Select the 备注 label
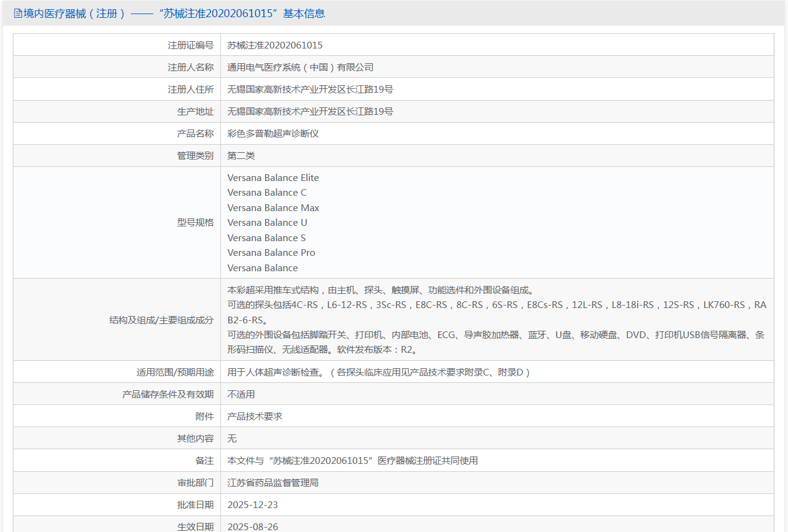788x532 pixels. (x=204, y=460)
